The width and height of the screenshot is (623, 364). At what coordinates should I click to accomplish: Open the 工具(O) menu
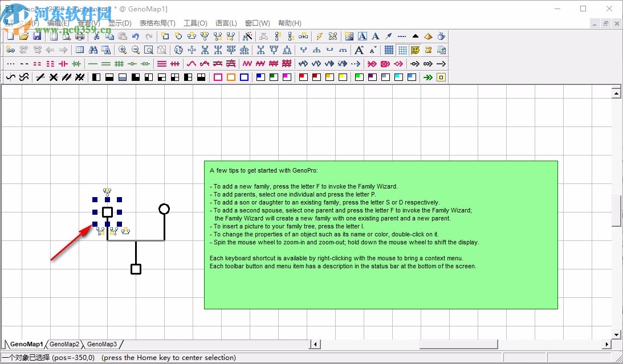coord(195,23)
